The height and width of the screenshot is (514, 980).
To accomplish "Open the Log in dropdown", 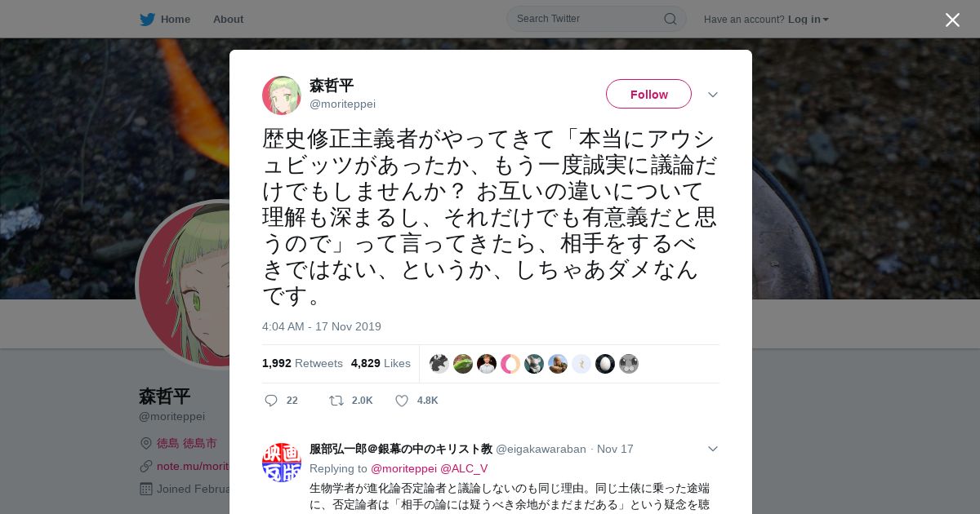I will click(x=808, y=20).
